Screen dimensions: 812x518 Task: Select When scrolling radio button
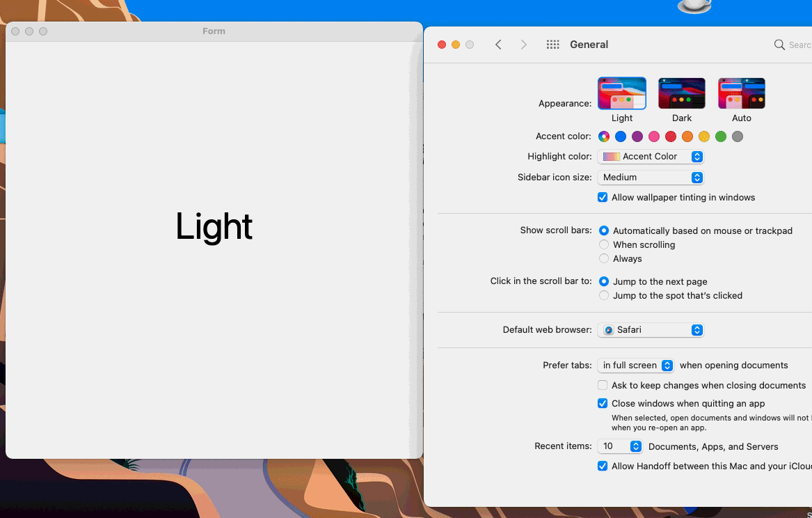coord(604,244)
